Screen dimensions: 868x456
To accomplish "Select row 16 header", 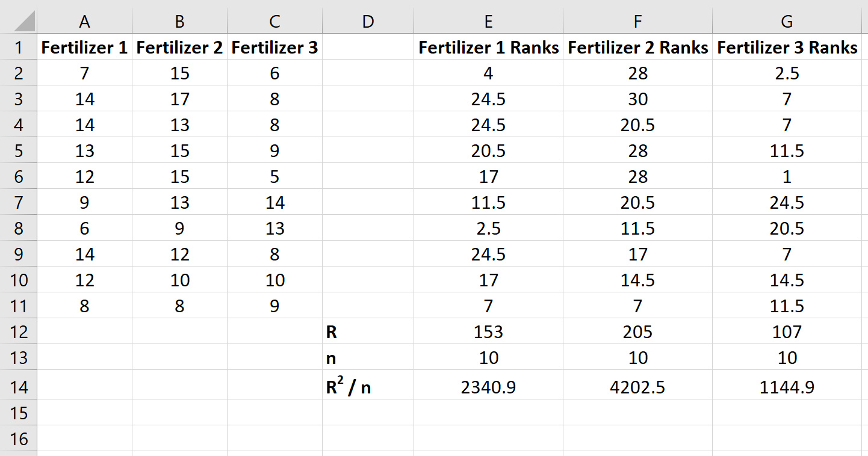I will [x=19, y=439].
